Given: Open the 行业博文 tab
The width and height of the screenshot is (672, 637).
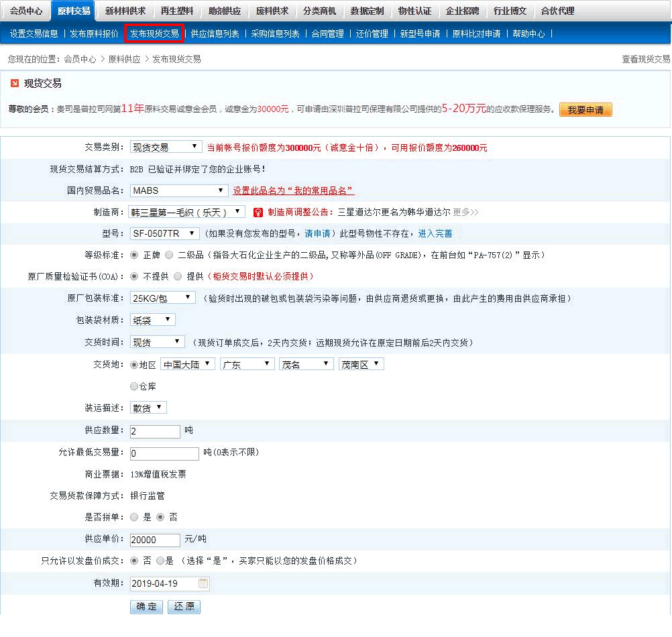Looking at the screenshot, I should (x=510, y=11).
